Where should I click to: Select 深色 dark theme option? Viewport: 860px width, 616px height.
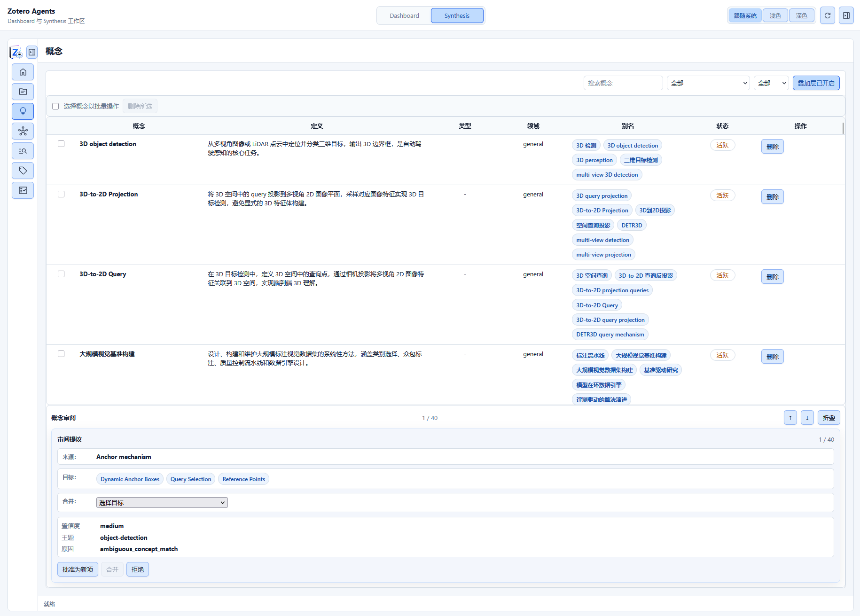pyautogui.click(x=802, y=16)
